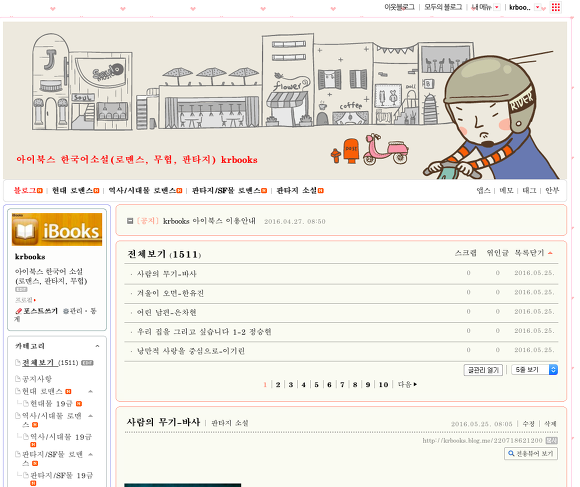Click the URL copy icon beside post link
The width and height of the screenshot is (580, 487).
[551, 440]
